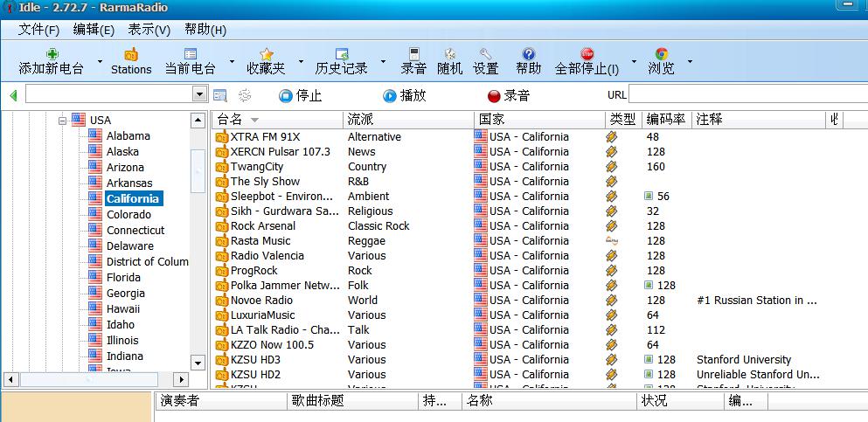Open the History (历史记录) toolbar icon
Viewport: 868px width, 422px height.
click(342, 54)
